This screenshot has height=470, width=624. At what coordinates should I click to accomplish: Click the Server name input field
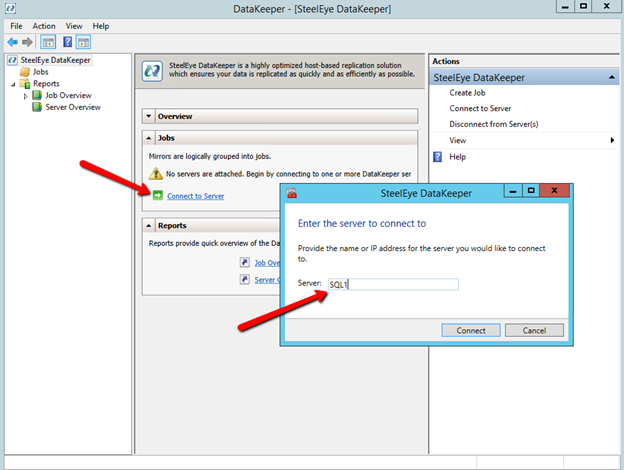pyautogui.click(x=393, y=285)
